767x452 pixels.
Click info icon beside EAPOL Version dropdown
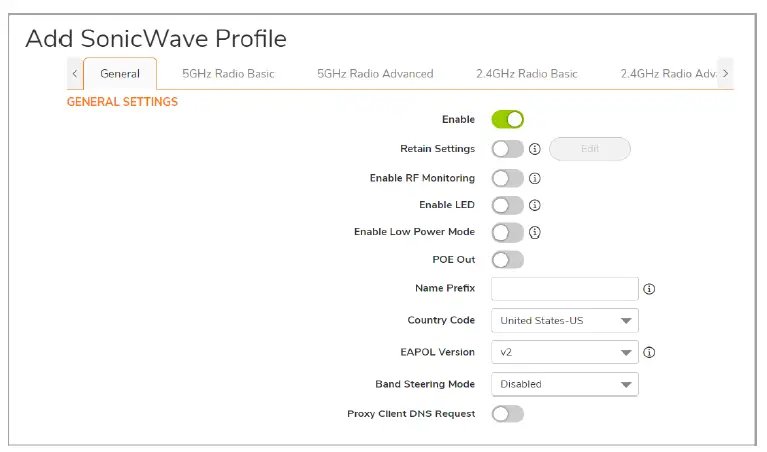coord(649,352)
